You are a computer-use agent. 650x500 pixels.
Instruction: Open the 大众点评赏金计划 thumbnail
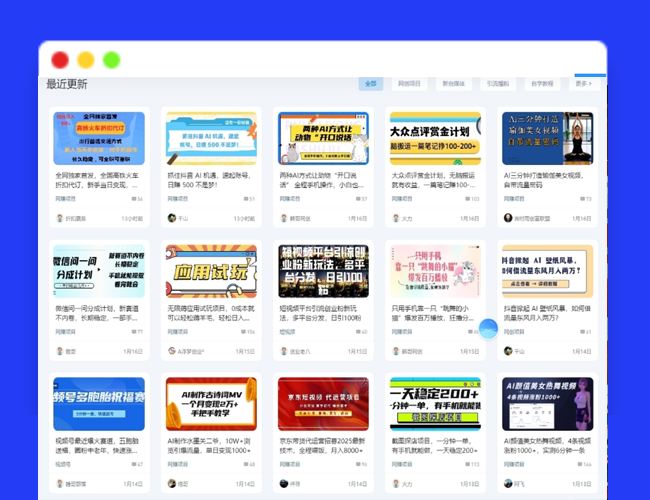(435, 138)
